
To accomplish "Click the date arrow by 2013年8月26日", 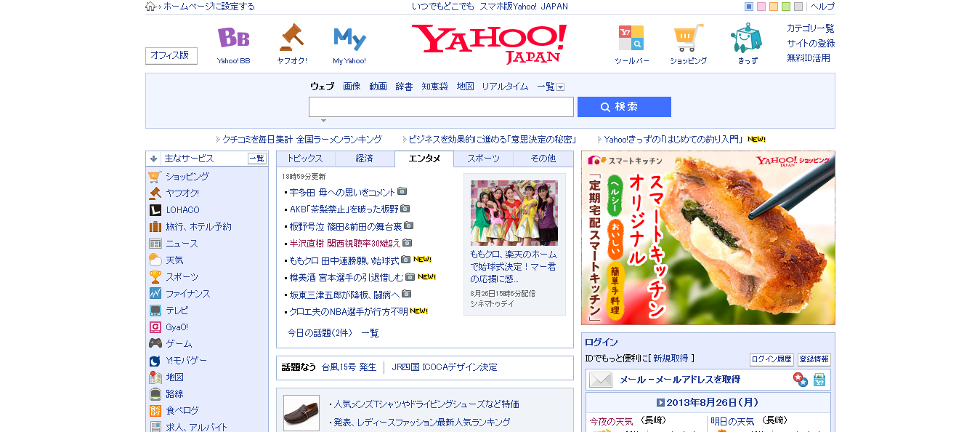I will [660, 402].
